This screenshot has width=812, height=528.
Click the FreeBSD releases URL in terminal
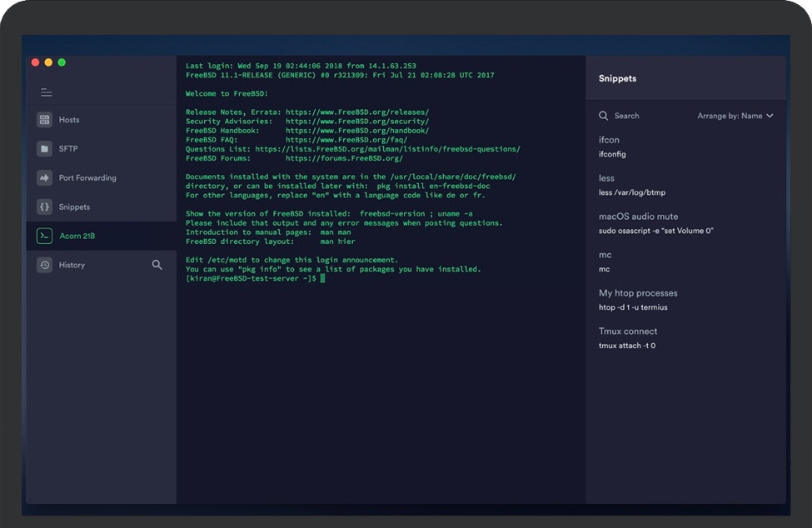(x=356, y=112)
